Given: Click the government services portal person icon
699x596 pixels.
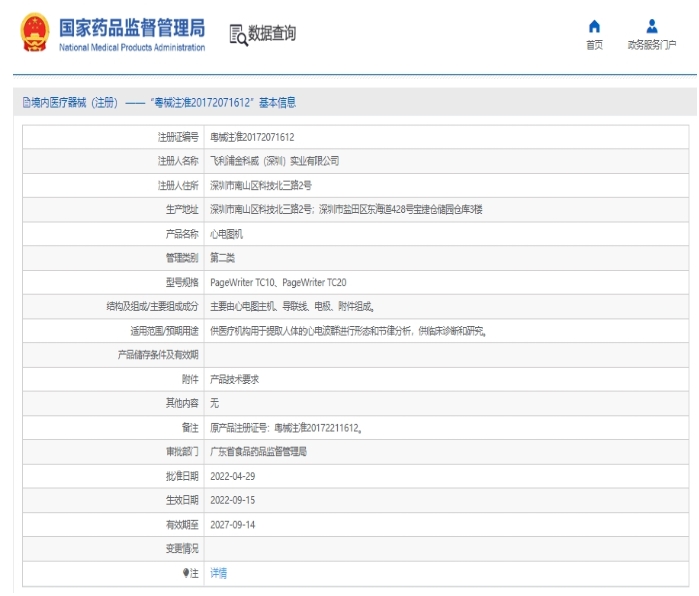Looking at the screenshot, I should [652, 26].
